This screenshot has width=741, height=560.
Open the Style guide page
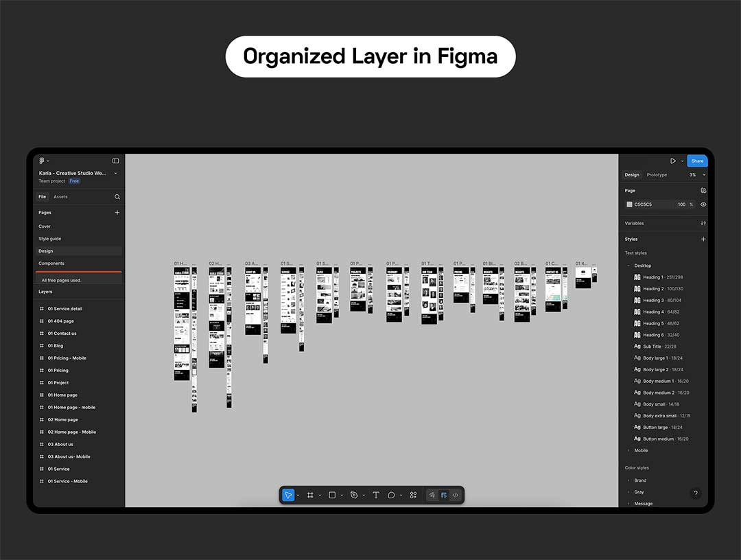tap(50, 239)
